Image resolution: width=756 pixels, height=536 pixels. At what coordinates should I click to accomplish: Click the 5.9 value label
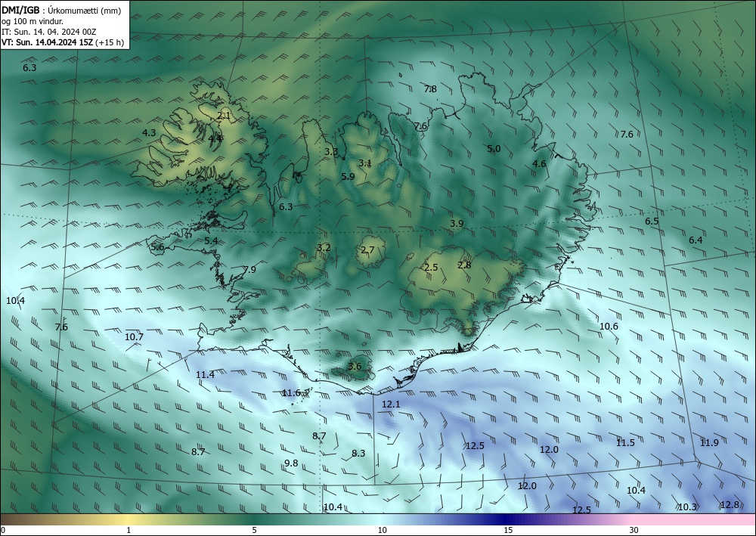(348, 176)
